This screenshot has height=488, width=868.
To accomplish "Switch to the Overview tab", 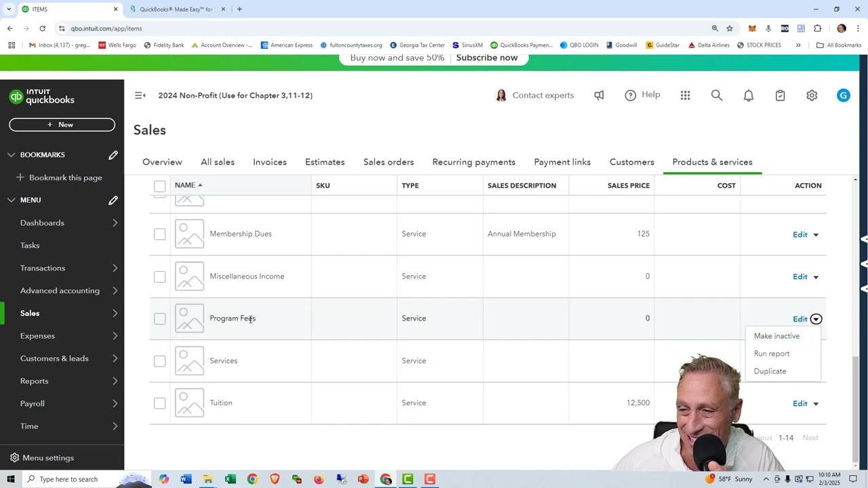I will pyautogui.click(x=162, y=163).
